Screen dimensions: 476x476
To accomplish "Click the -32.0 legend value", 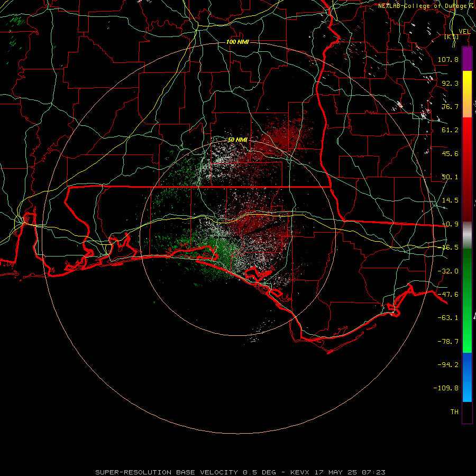I will click(448, 271).
